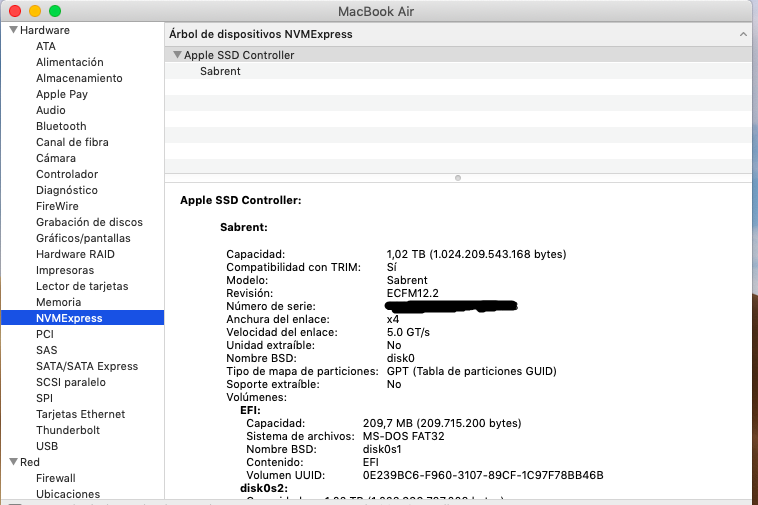Screen dimensions: 758x505
Task: Open Canal de fibra entry
Action: tap(72, 142)
